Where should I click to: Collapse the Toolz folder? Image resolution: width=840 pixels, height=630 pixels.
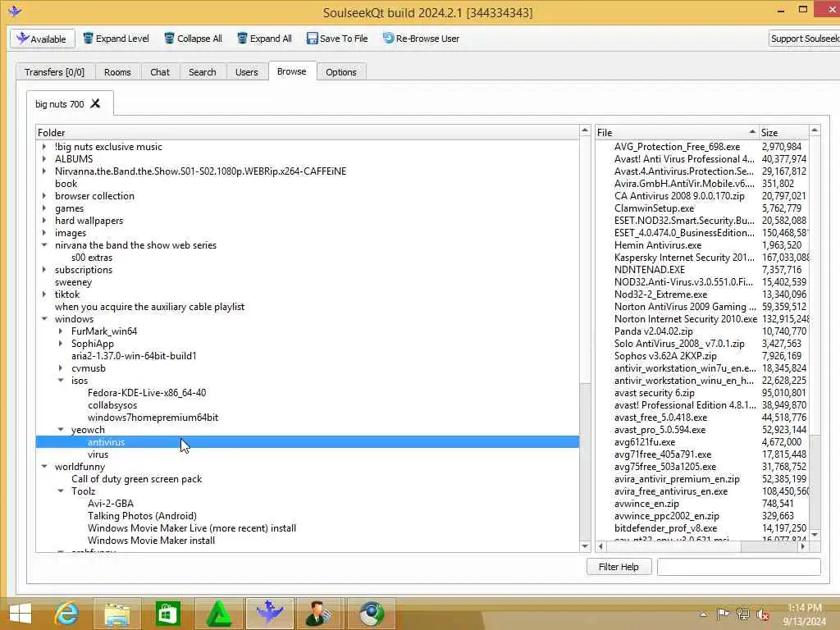61,491
